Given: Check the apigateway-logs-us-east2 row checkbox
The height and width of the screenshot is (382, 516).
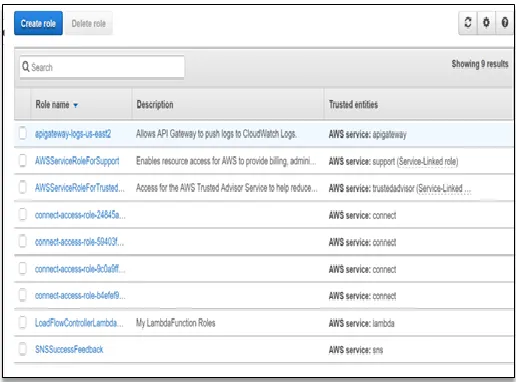Looking at the screenshot, I should coord(23,134).
